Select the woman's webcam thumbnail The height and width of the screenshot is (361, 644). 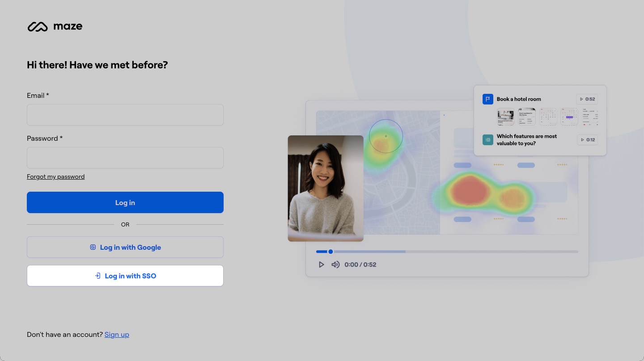(x=326, y=188)
